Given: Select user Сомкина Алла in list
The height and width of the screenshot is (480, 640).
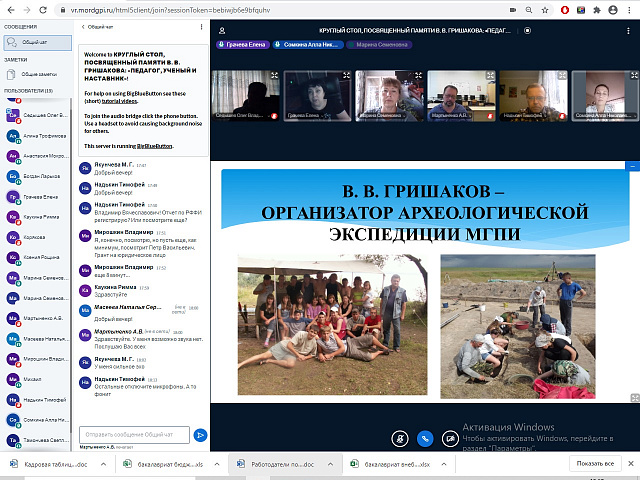Looking at the screenshot, I should (x=38, y=420).
